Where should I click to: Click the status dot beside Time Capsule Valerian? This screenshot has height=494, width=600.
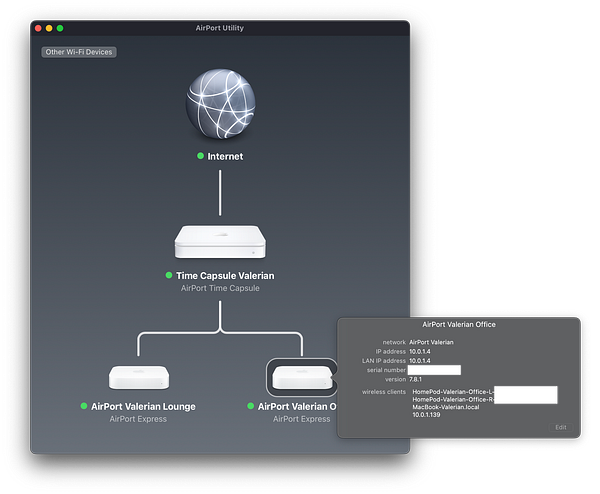pyautogui.click(x=169, y=275)
